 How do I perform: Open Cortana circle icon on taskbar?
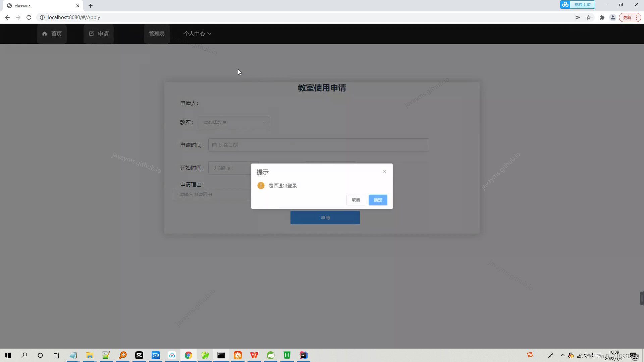(40, 355)
